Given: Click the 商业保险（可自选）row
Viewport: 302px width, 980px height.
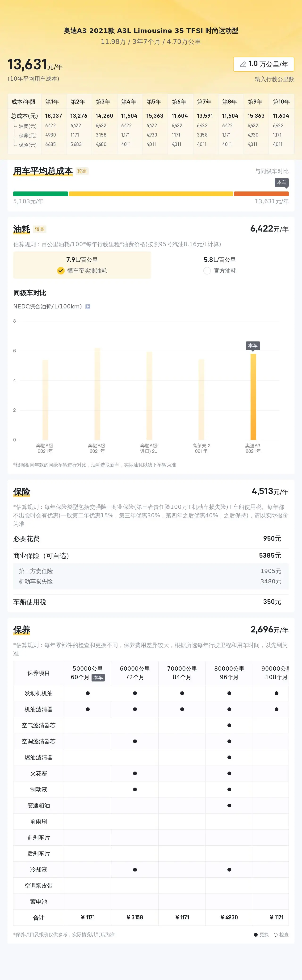Looking at the screenshot, I should pyautogui.click(x=151, y=555).
